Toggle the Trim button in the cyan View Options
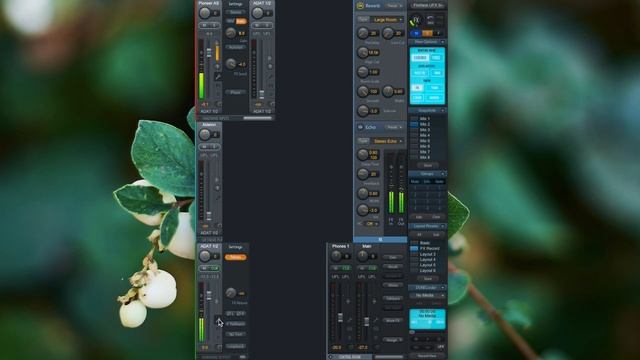 pos(435,88)
